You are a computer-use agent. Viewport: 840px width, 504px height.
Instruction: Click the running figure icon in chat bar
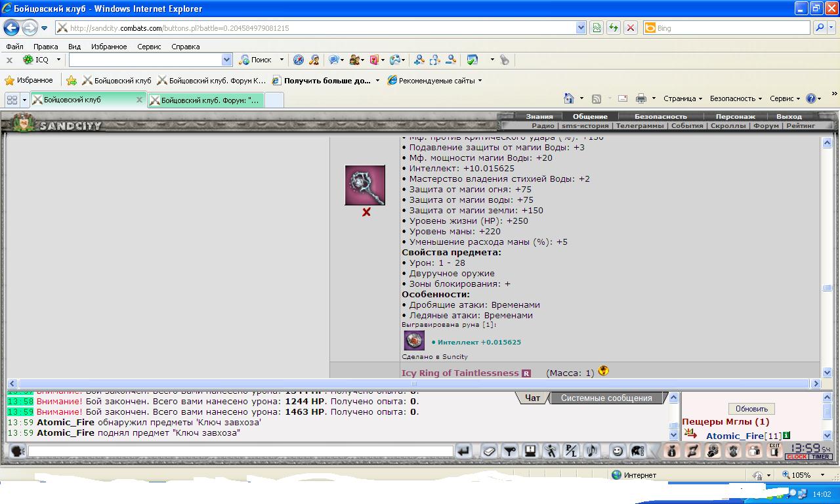[551, 451]
